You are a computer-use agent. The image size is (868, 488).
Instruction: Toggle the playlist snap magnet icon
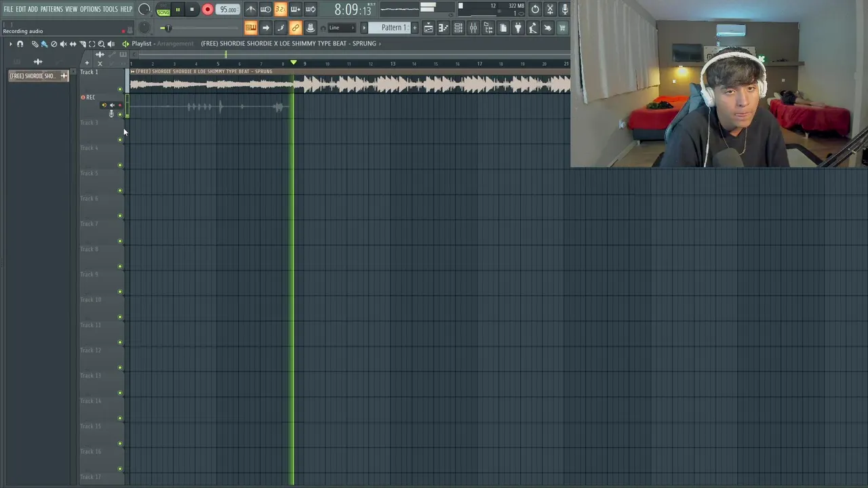(20, 44)
